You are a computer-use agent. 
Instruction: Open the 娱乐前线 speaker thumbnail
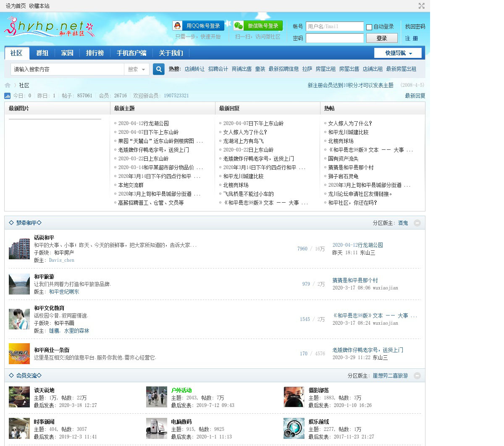tap(294, 428)
